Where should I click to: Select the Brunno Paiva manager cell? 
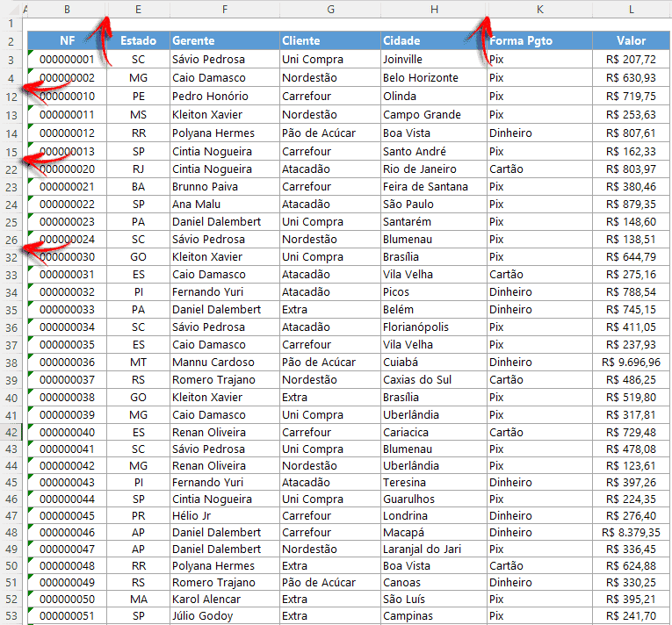pyautogui.click(x=225, y=186)
